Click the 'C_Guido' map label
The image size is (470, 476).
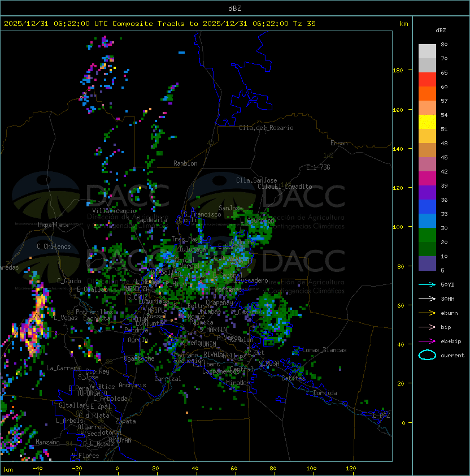pos(69,281)
